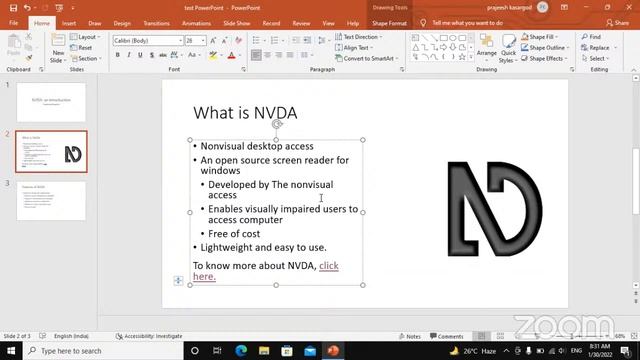Select the rectangle shape in shapes gallery
The image size is (640, 360).
click(444, 38)
